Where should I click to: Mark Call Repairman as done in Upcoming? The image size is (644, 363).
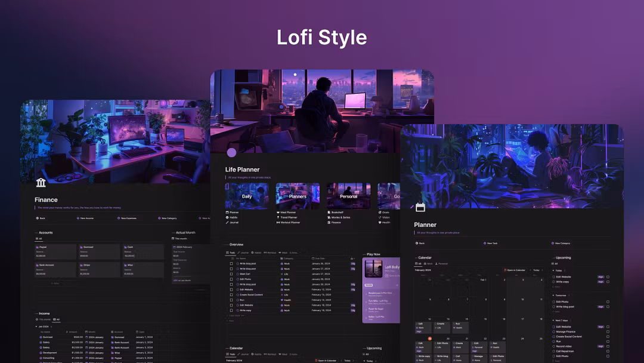(608, 351)
